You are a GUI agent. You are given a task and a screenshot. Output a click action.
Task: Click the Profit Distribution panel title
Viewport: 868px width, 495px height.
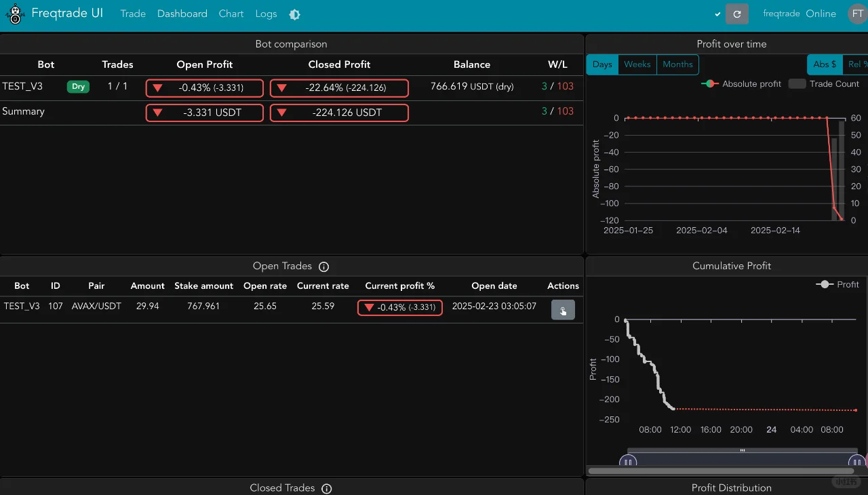coord(732,488)
